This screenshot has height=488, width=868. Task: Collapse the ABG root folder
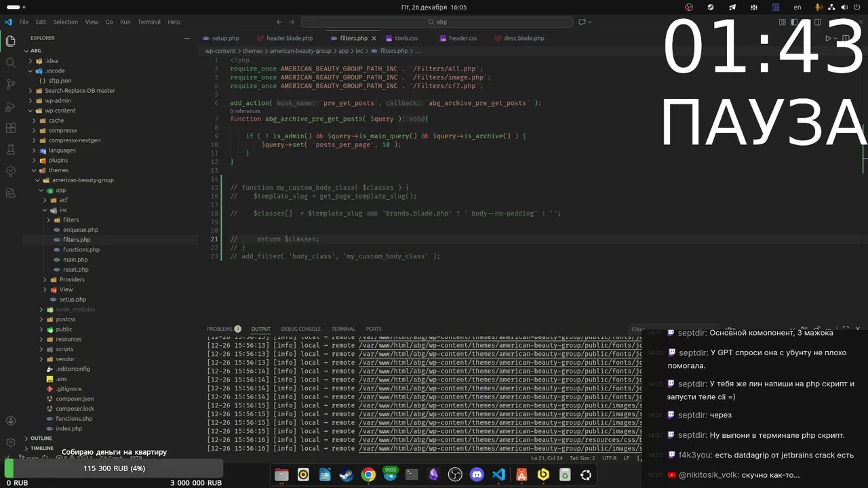[35, 50]
